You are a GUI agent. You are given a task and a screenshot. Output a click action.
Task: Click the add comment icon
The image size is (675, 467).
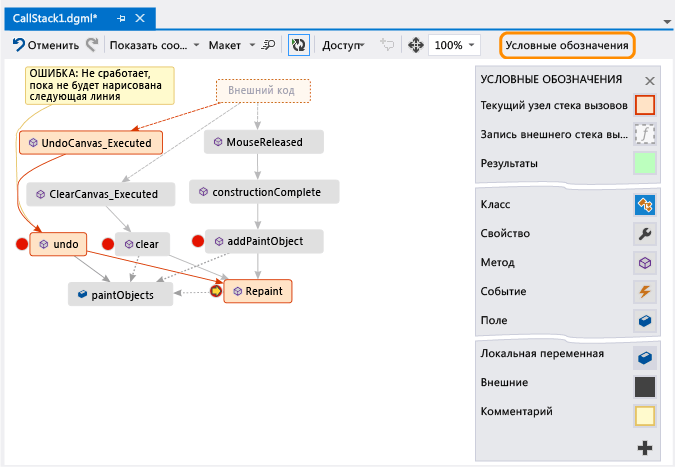click(387, 44)
